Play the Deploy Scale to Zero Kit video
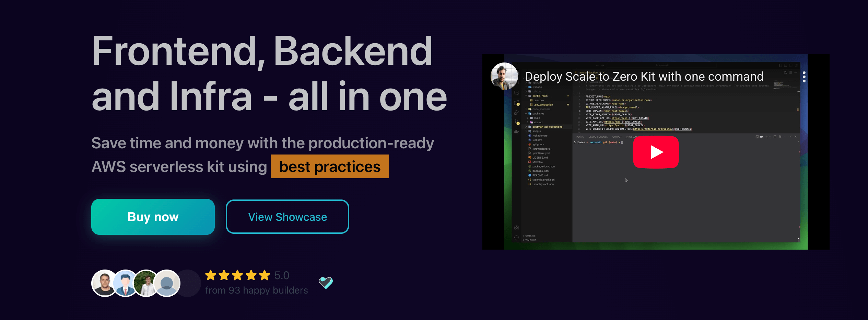 pyautogui.click(x=656, y=152)
